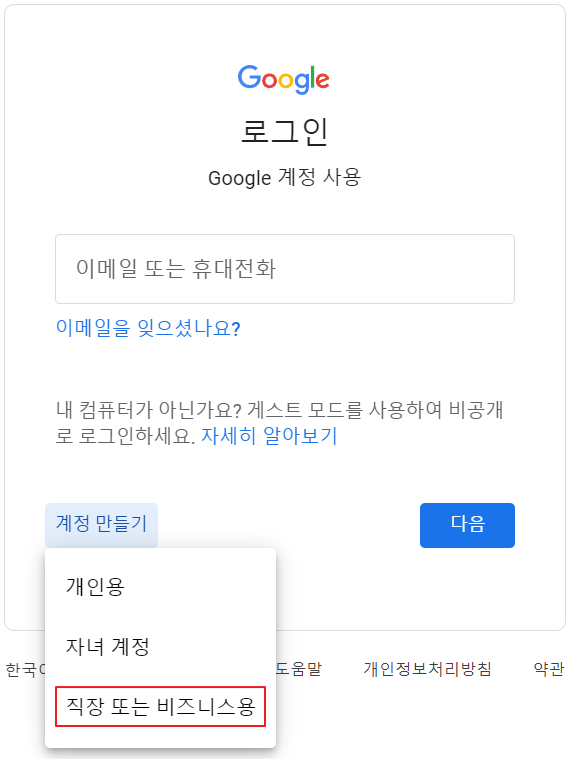This screenshot has width=573, height=759.
Task: Open the '약관' footer link
Action: [x=549, y=669]
